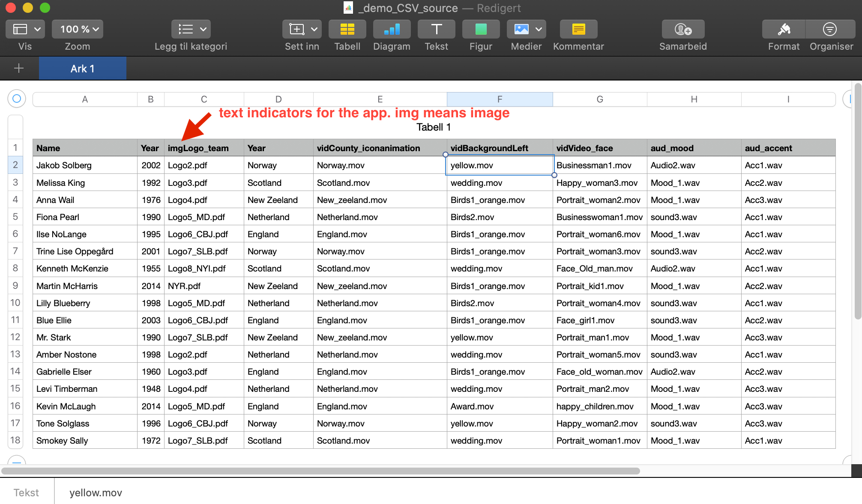Viewport: 862px width, 504px height.
Task: Select cell Jakob Solberg
Action: coord(85,165)
